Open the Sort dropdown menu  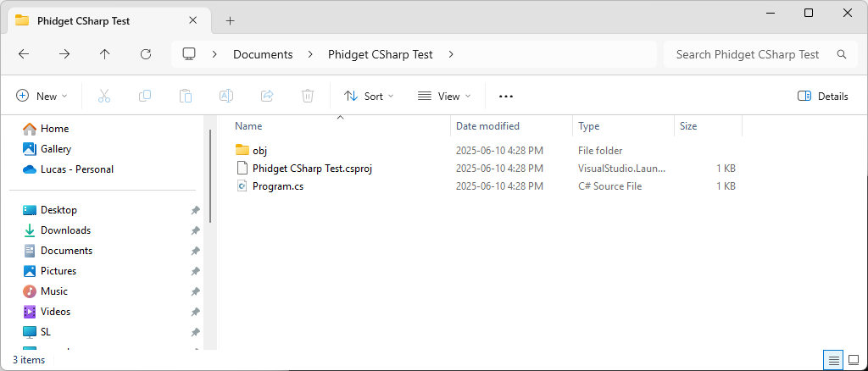point(369,97)
